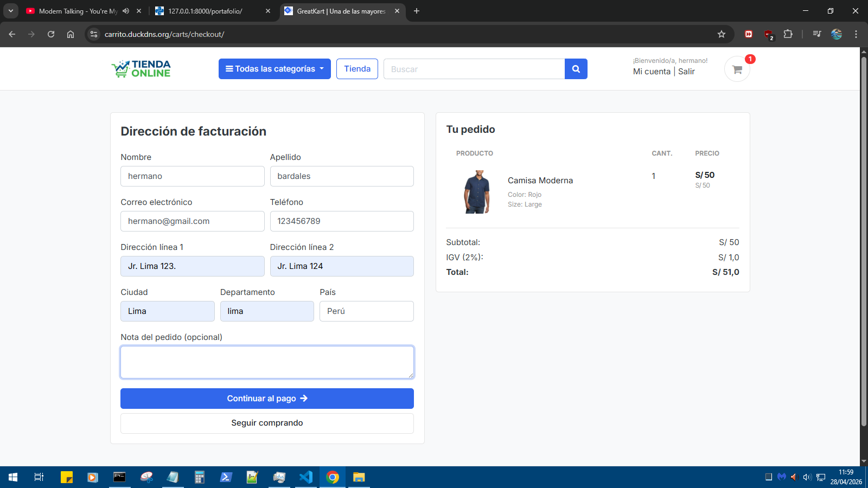Image resolution: width=868 pixels, height=488 pixels.
Task: Click the Correo electrónico field
Action: [x=193, y=221]
